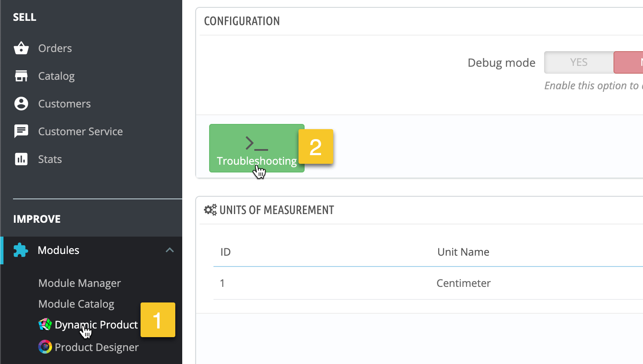Select the Centimeter unit row
643x364 pixels.
(x=463, y=283)
